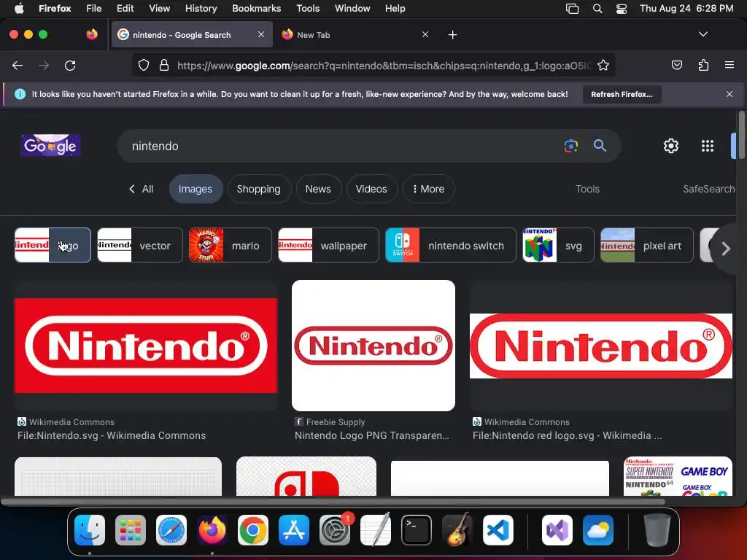Open the red background Nintendo logo thumbnail

(146, 345)
